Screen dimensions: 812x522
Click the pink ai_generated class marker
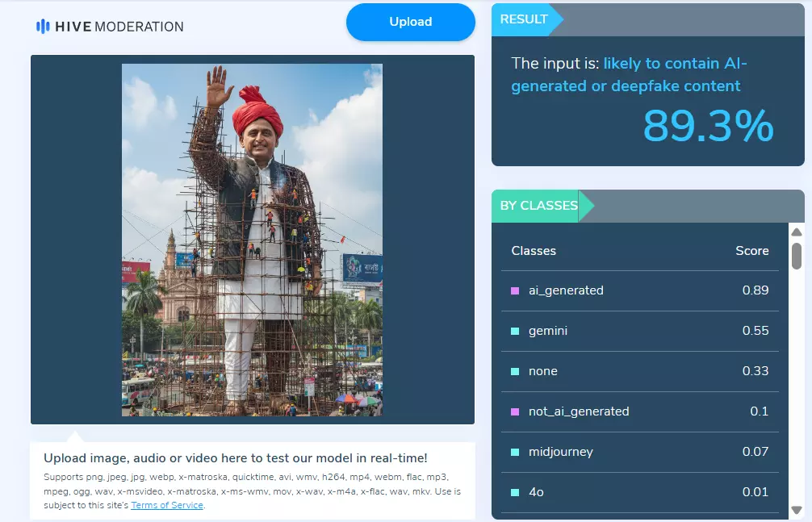515,291
